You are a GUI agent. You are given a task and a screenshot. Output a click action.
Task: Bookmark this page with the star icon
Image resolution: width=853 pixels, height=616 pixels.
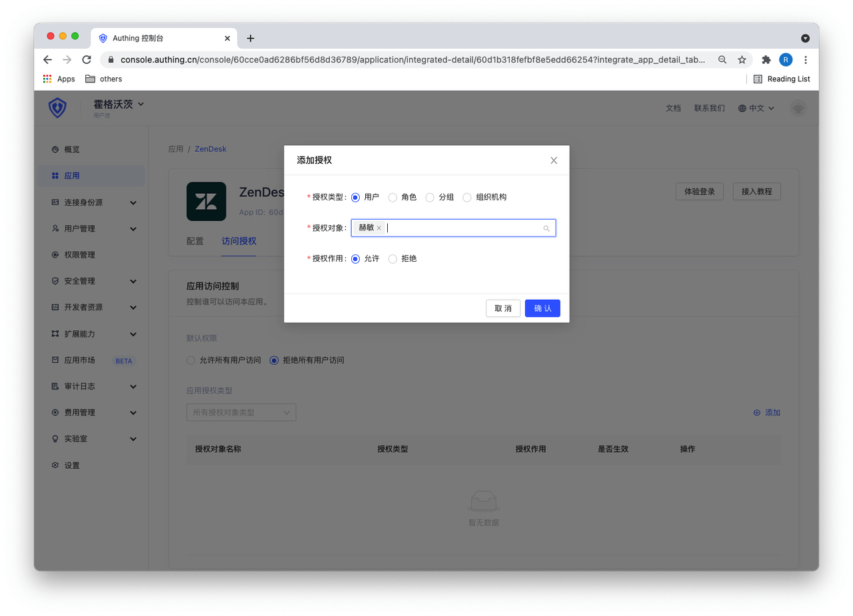point(742,60)
